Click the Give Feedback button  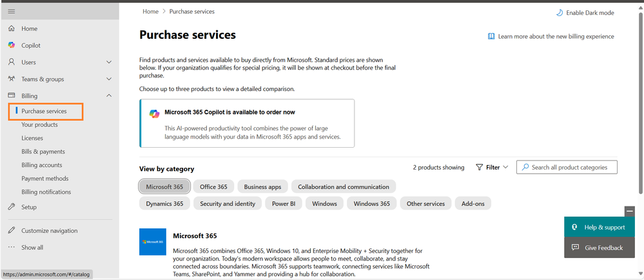[x=600, y=248]
